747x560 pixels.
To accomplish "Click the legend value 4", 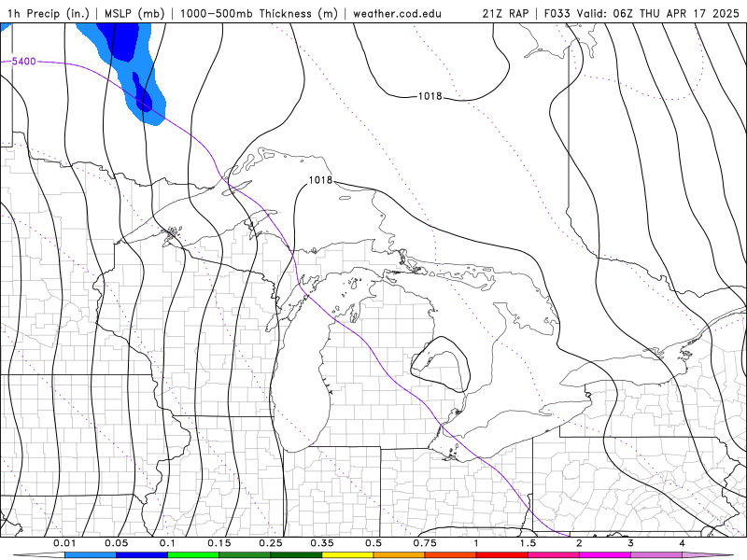I will (x=682, y=543).
